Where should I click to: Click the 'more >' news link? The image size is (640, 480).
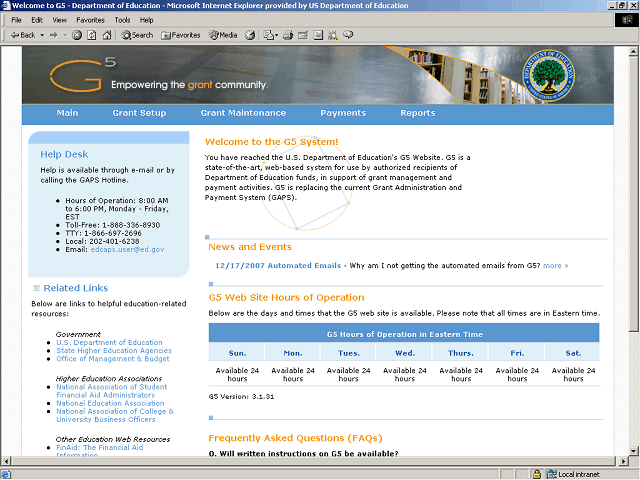pyautogui.click(x=556, y=266)
